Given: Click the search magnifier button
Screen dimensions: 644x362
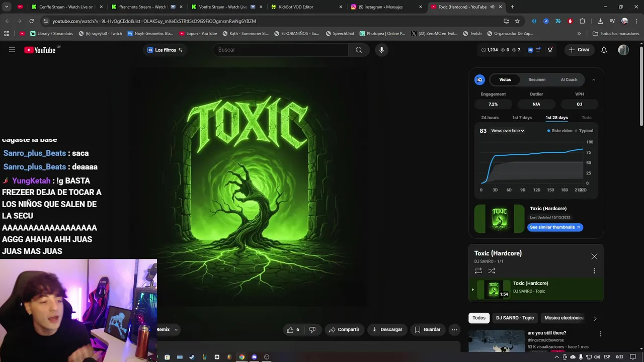Looking at the screenshot, I should pyautogui.click(x=359, y=50).
